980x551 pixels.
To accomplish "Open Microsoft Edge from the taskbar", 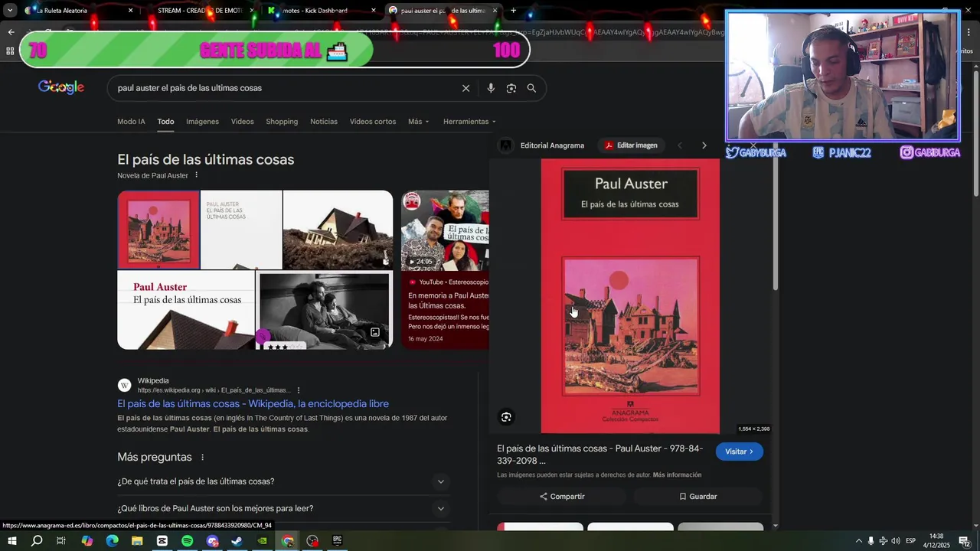I will click(x=112, y=541).
